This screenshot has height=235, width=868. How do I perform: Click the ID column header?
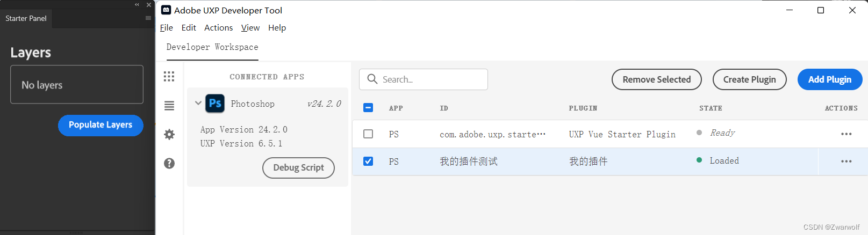click(444, 108)
